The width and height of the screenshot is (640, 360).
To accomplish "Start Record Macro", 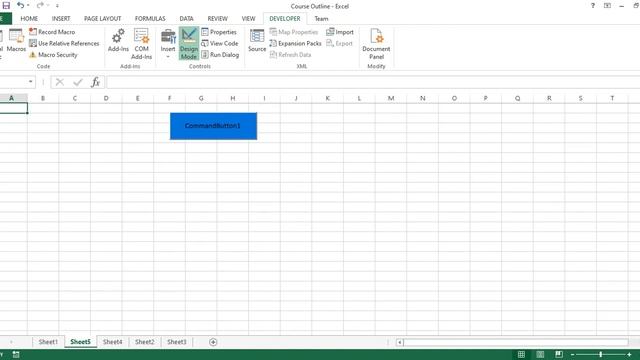I will coord(52,32).
